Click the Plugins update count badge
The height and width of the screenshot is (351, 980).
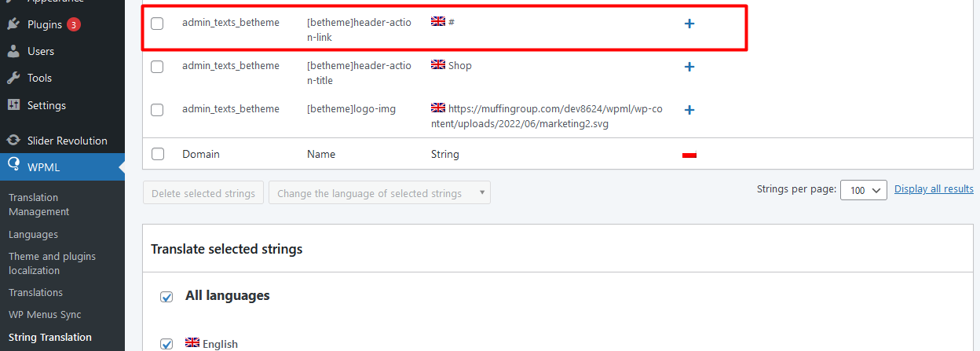click(73, 24)
